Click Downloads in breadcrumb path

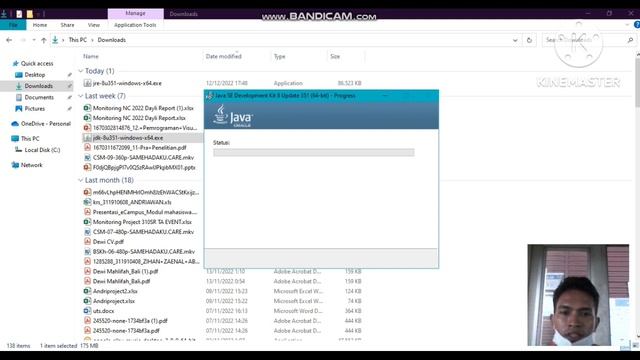coord(111,40)
